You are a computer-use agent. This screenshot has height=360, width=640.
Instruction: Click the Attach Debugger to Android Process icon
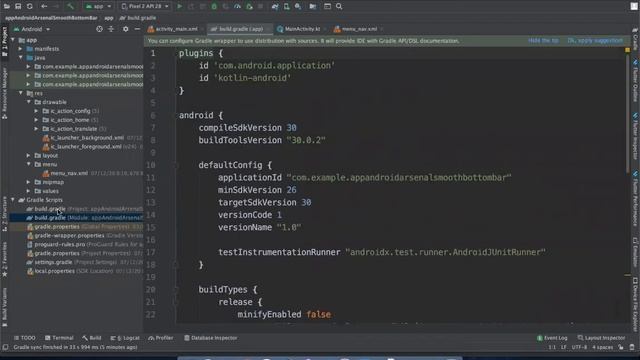coord(249,7)
